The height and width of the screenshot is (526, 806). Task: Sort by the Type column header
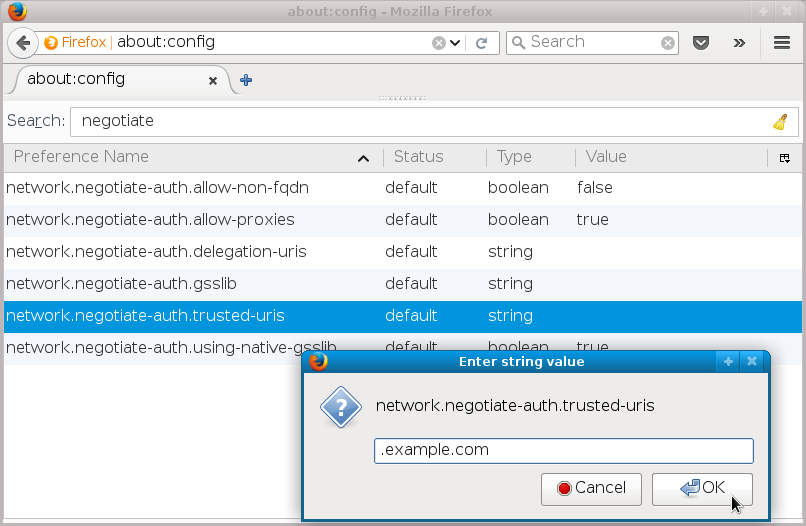pos(530,157)
